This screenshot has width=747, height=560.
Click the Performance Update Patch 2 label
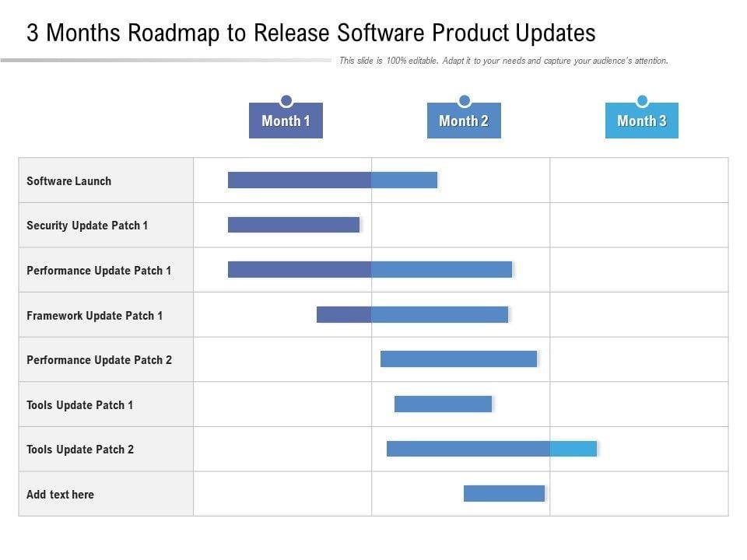pos(99,360)
